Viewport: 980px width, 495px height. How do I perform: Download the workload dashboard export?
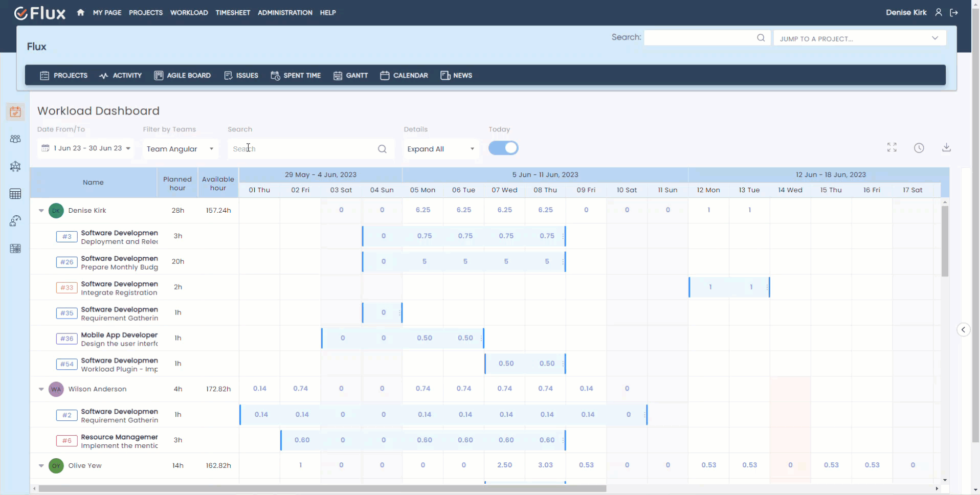946,148
